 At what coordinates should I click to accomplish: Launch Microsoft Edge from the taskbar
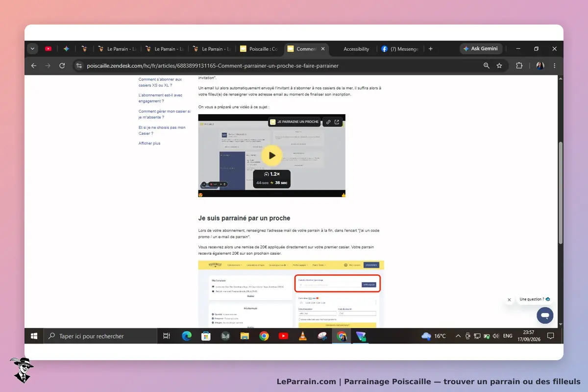[x=187, y=336]
